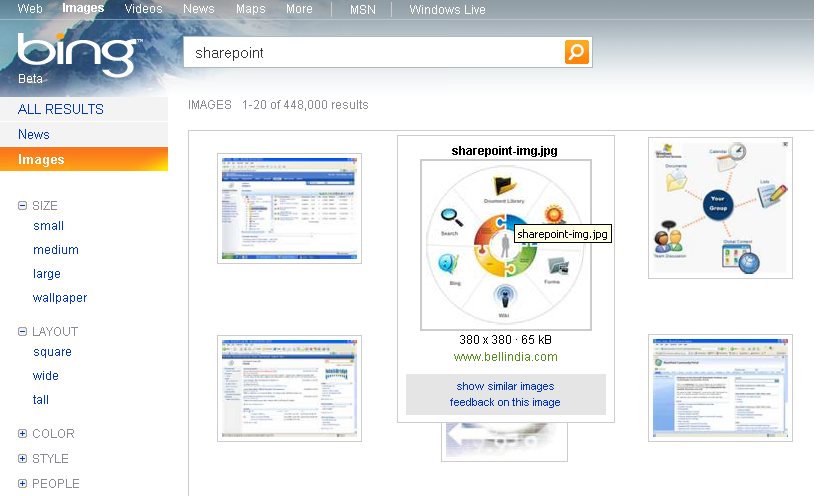
Task: Filter images by square layout
Action: 52,352
